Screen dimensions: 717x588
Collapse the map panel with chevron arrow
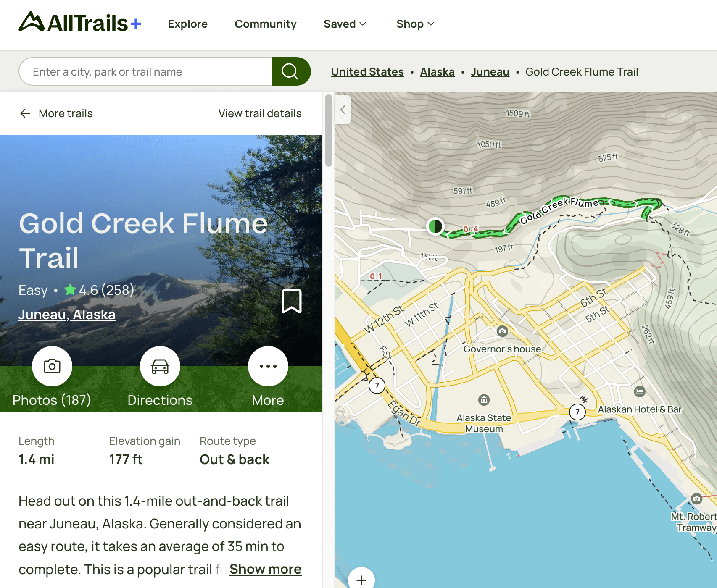click(343, 110)
